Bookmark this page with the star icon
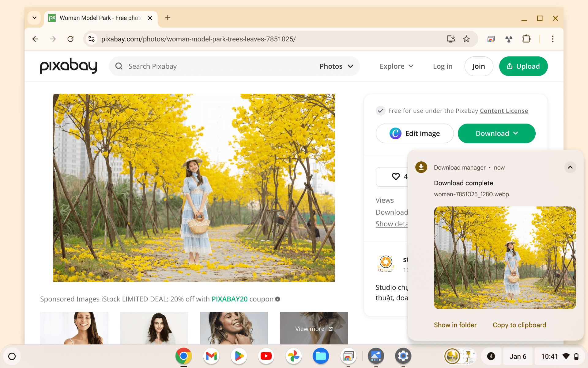The width and height of the screenshot is (588, 368). (466, 39)
